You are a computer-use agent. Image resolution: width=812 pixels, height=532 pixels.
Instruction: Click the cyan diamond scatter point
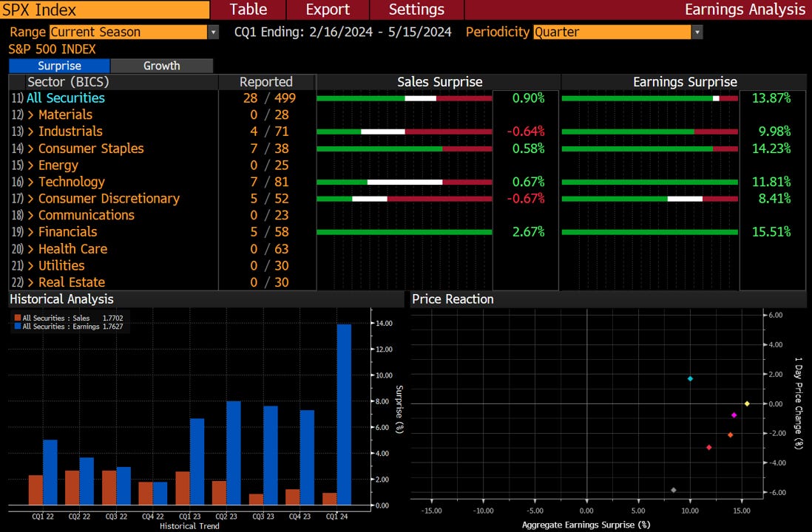[690, 379]
